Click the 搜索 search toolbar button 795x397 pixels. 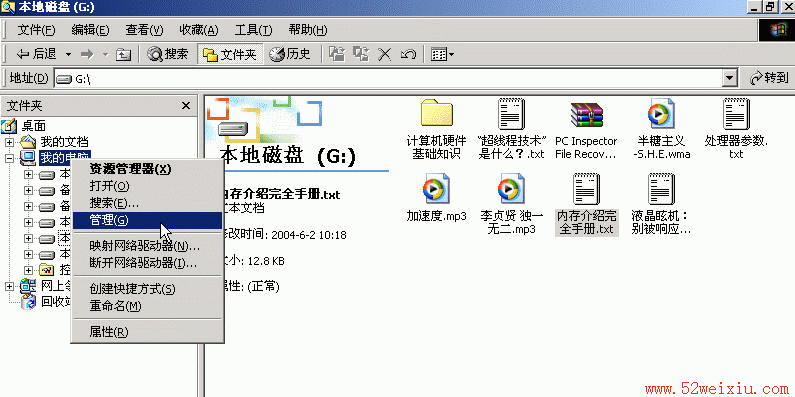168,54
